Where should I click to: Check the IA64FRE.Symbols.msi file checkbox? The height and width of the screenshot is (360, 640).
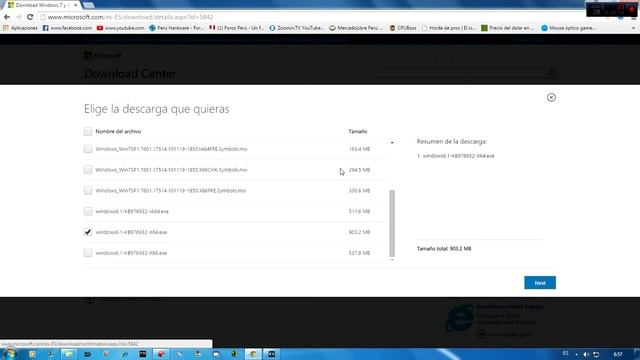pyautogui.click(x=88, y=149)
